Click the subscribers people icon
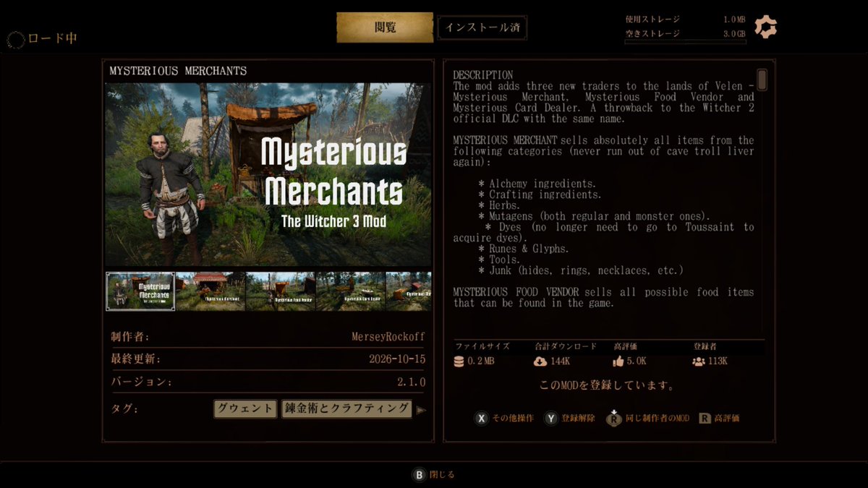 coord(699,361)
